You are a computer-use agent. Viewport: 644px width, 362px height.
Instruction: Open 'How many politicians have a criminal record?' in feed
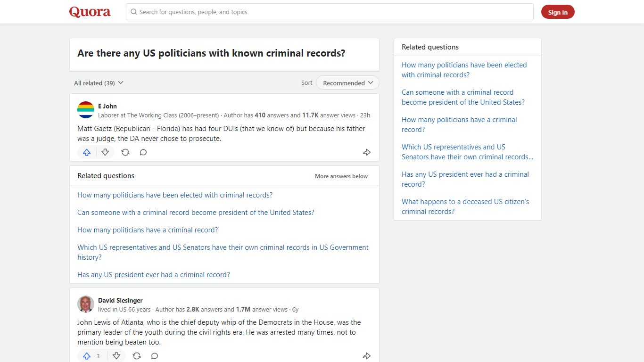point(148,230)
